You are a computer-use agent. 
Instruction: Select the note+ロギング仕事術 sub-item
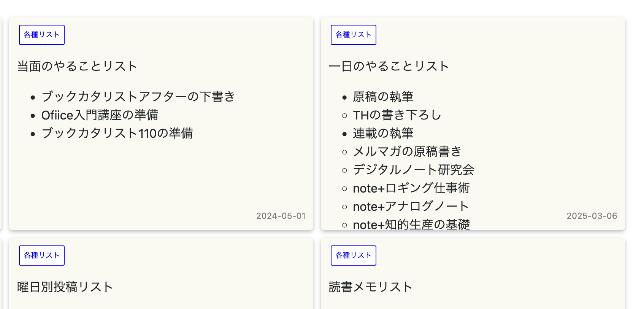coord(412,188)
